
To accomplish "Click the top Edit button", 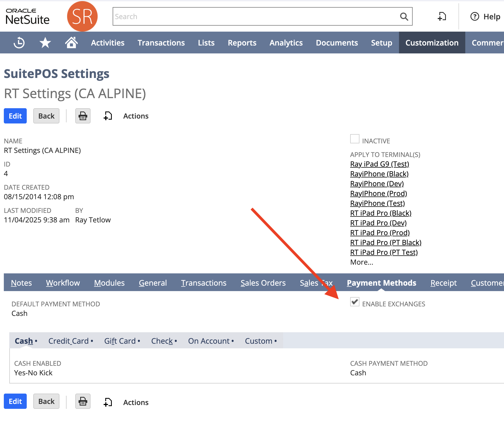I will pos(15,116).
